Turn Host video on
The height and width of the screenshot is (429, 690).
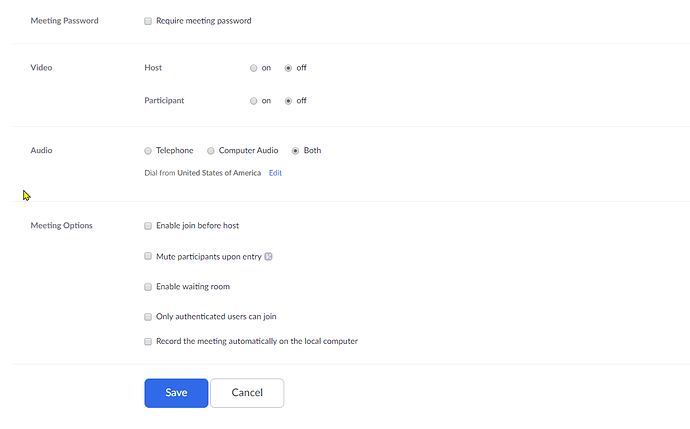coord(254,68)
